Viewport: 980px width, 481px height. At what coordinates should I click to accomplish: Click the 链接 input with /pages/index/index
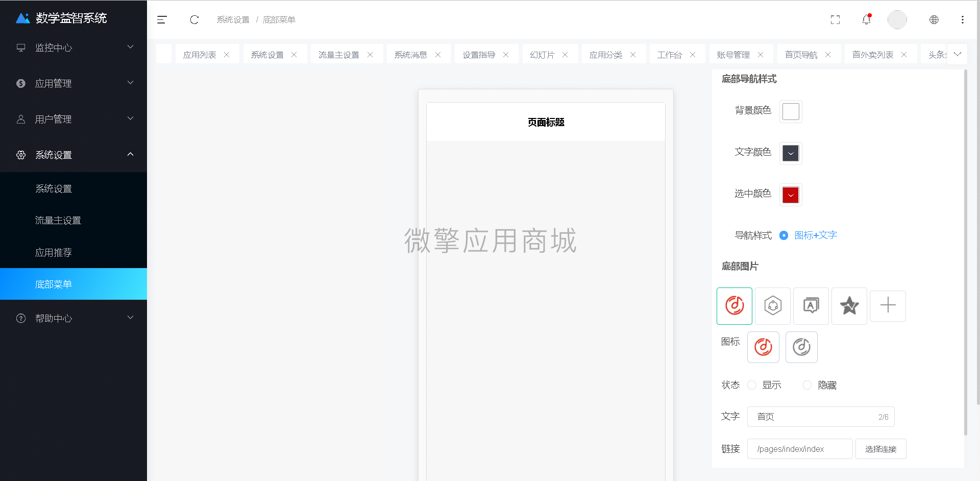click(x=800, y=449)
